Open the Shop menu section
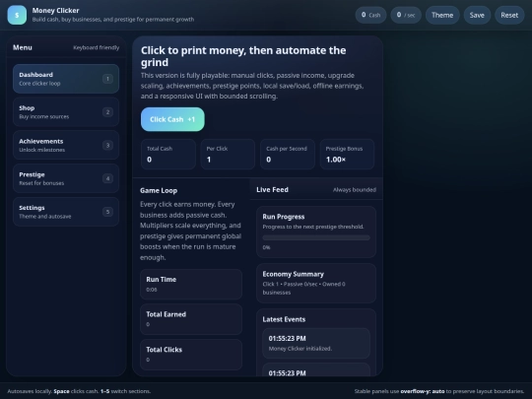This screenshot has width=532, height=399. 66,112
